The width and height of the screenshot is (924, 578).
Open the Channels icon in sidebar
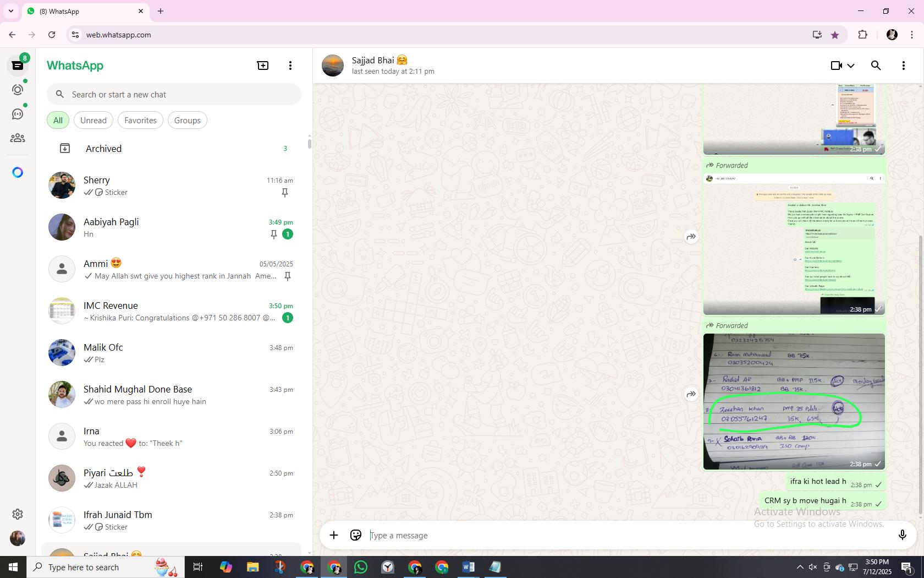point(18,114)
